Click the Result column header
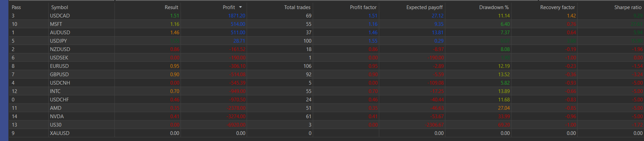Image resolution: width=644 pixels, height=141 pixels. point(171,7)
